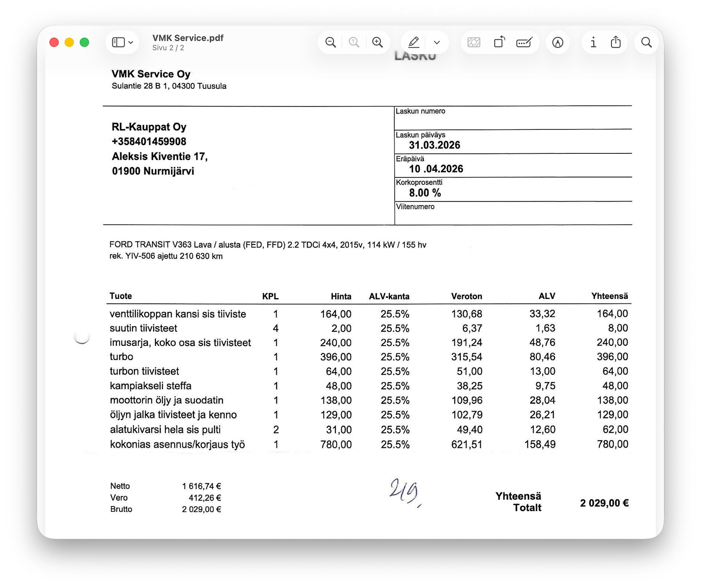Toggle the sidebar view button
Viewport: 701px width, 588px height.
(118, 42)
